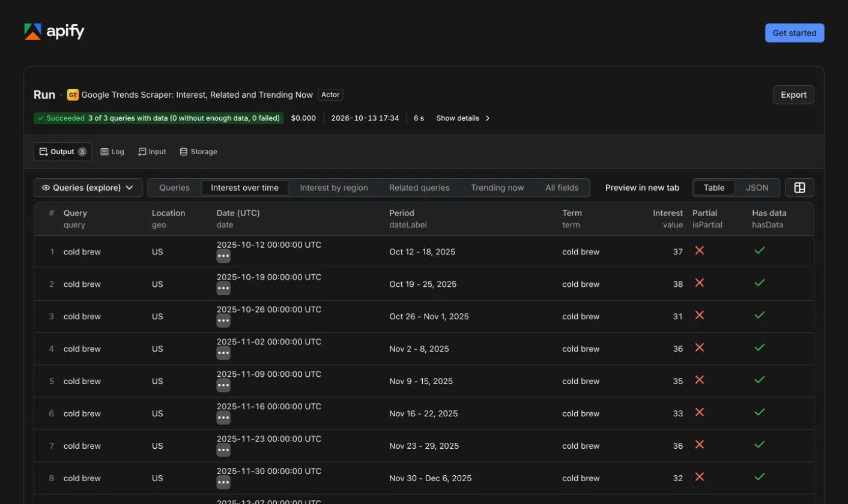The height and width of the screenshot is (504, 848).
Task: Click Preview in new tab
Action: pos(642,188)
